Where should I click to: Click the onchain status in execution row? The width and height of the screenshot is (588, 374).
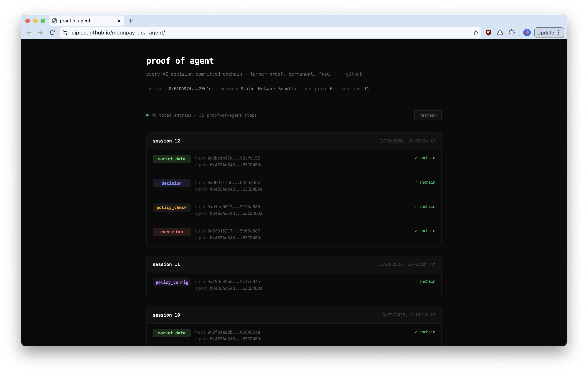pos(425,231)
